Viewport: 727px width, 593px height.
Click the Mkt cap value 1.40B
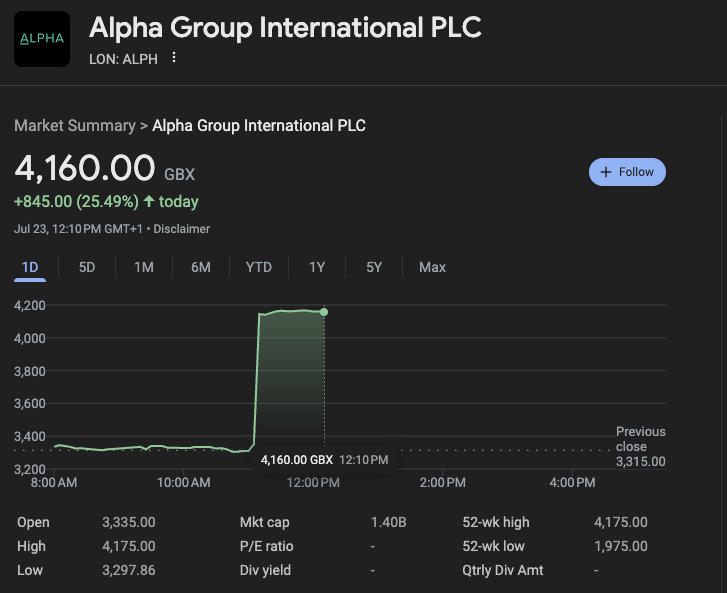(389, 523)
